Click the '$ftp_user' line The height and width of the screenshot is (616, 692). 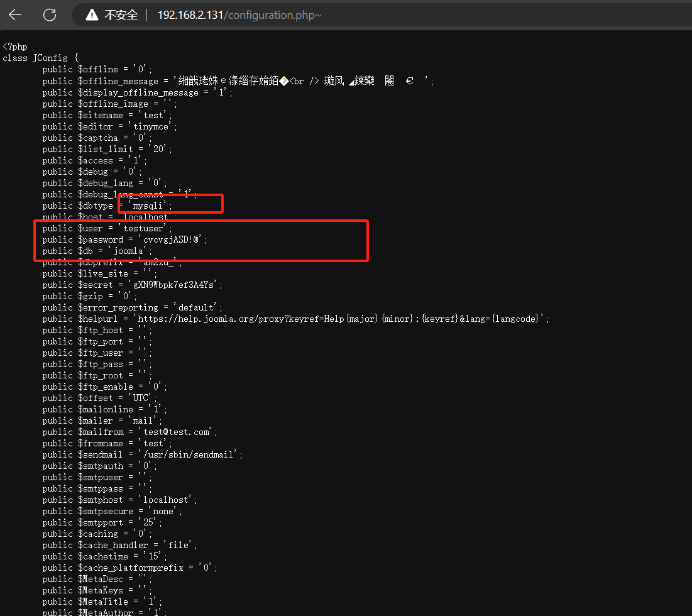pyautogui.click(x=97, y=353)
